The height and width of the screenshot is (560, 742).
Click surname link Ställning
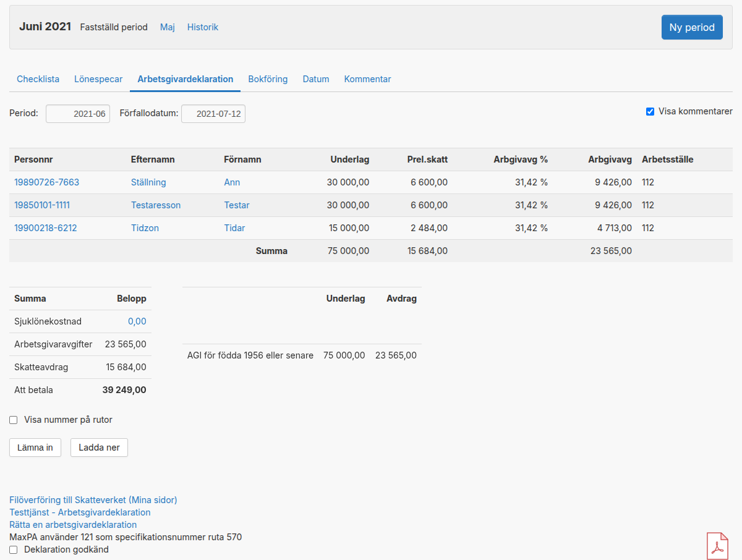click(148, 182)
